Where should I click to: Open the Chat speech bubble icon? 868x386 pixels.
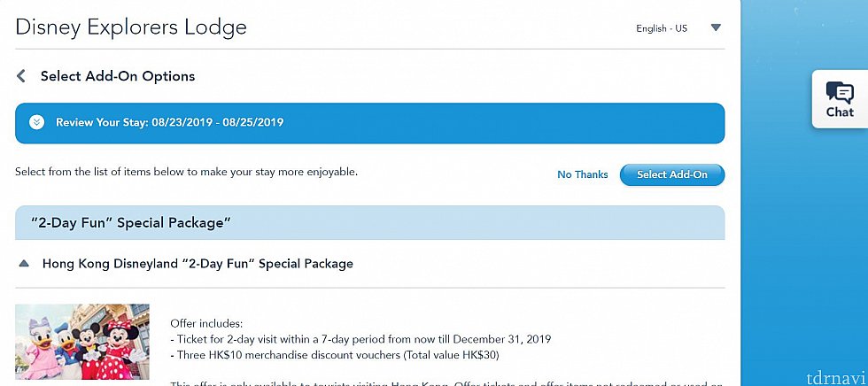(x=840, y=92)
